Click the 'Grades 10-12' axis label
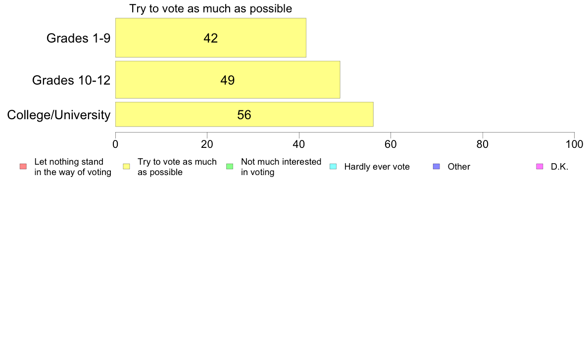This screenshot has width=588, height=364. pyautogui.click(x=71, y=80)
